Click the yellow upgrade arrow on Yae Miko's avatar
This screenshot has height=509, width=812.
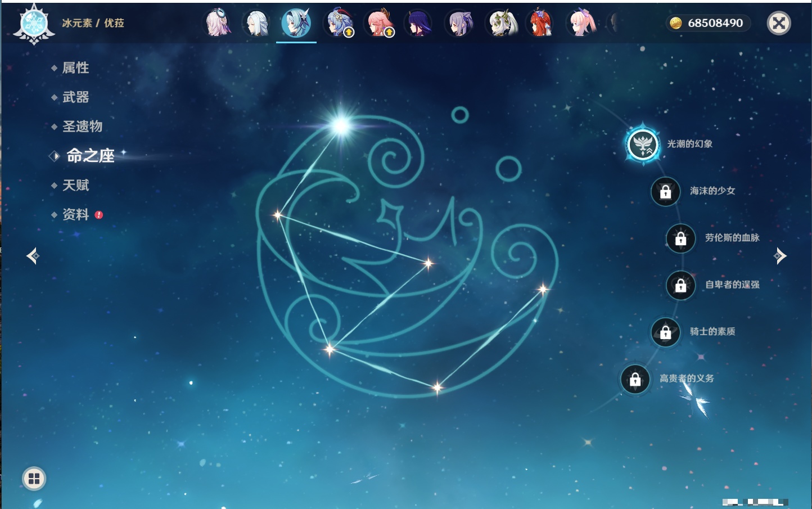pos(389,33)
